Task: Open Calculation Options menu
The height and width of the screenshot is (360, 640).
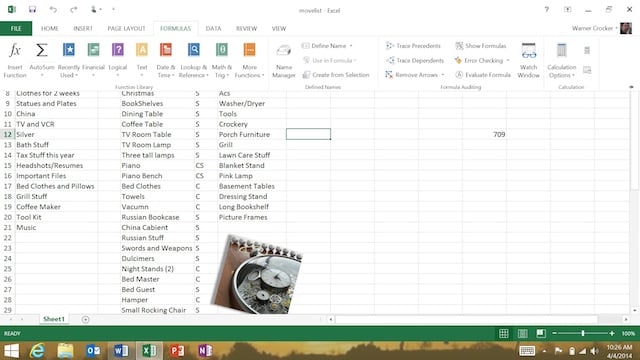Action: coord(562,60)
